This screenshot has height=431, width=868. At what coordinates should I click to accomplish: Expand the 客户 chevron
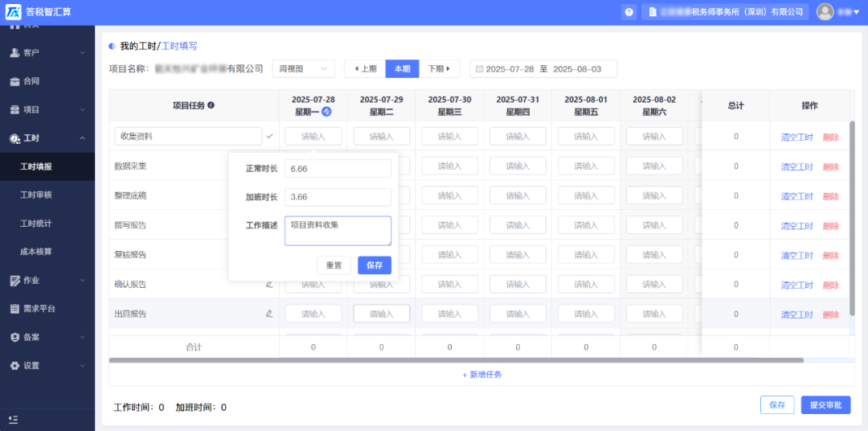[82, 52]
